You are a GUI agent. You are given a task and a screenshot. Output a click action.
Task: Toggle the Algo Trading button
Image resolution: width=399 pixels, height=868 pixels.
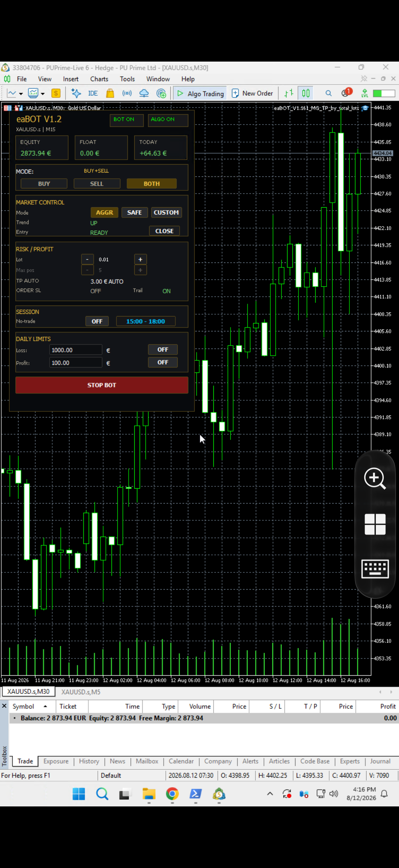[x=200, y=93]
